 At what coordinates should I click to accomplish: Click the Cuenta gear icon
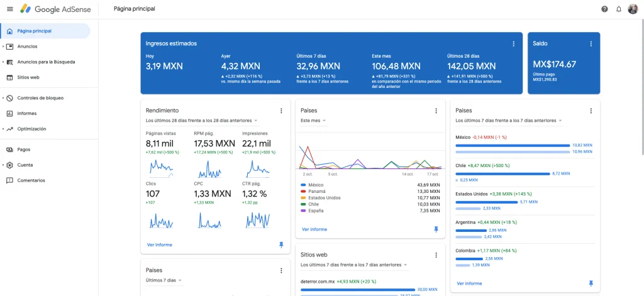click(10, 165)
